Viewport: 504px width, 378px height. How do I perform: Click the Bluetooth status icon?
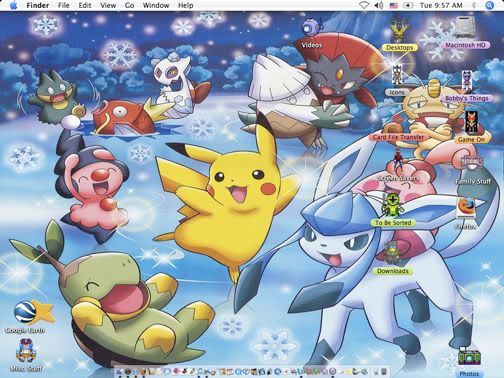click(474, 5)
